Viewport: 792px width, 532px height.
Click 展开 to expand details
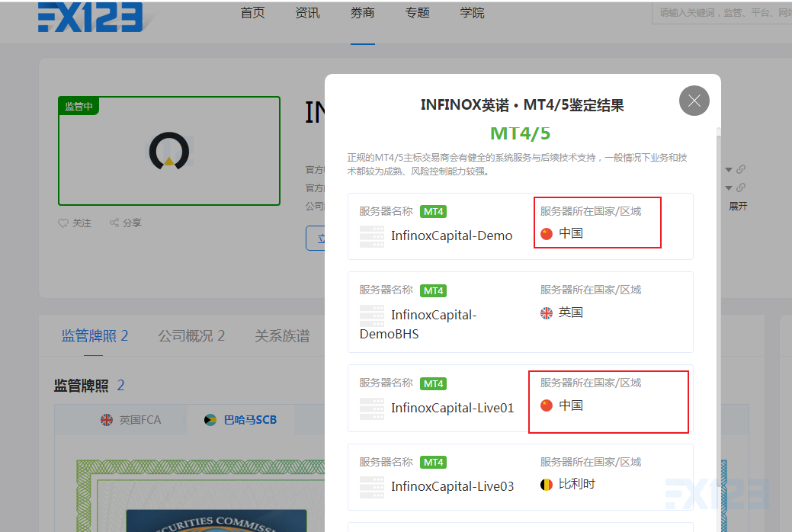(x=738, y=206)
